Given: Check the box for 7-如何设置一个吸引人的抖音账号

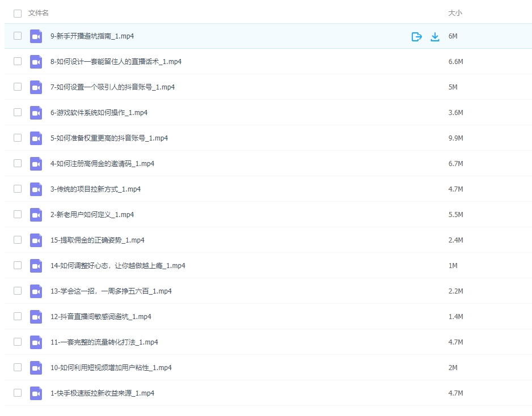Looking at the screenshot, I should tap(18, 87).
